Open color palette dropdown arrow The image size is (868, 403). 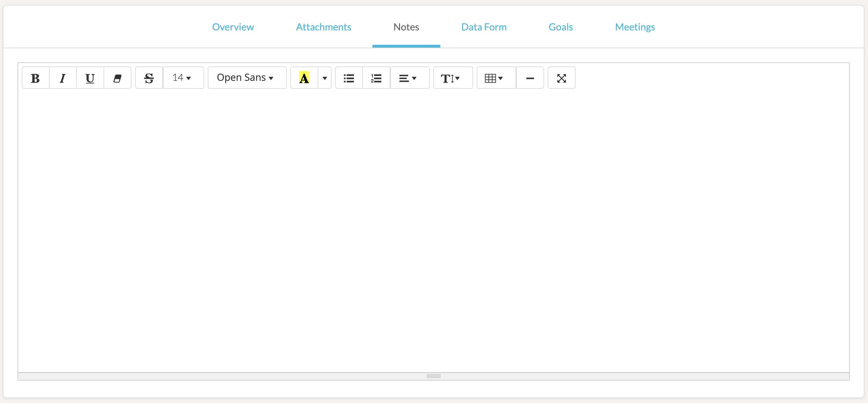[x=325, y=78]
